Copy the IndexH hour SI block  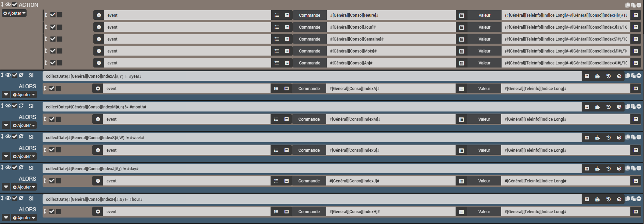pyautogui.click(x=628, y=198)
